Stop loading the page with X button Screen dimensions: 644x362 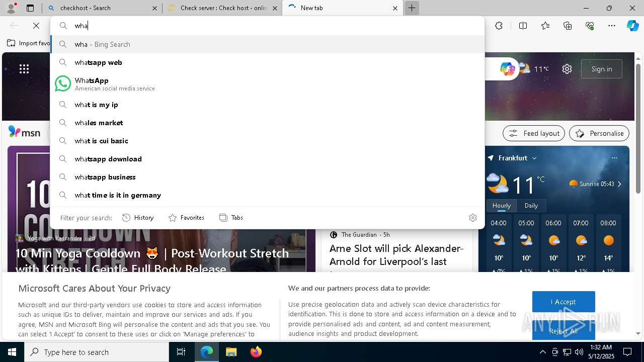pos(36,26)
